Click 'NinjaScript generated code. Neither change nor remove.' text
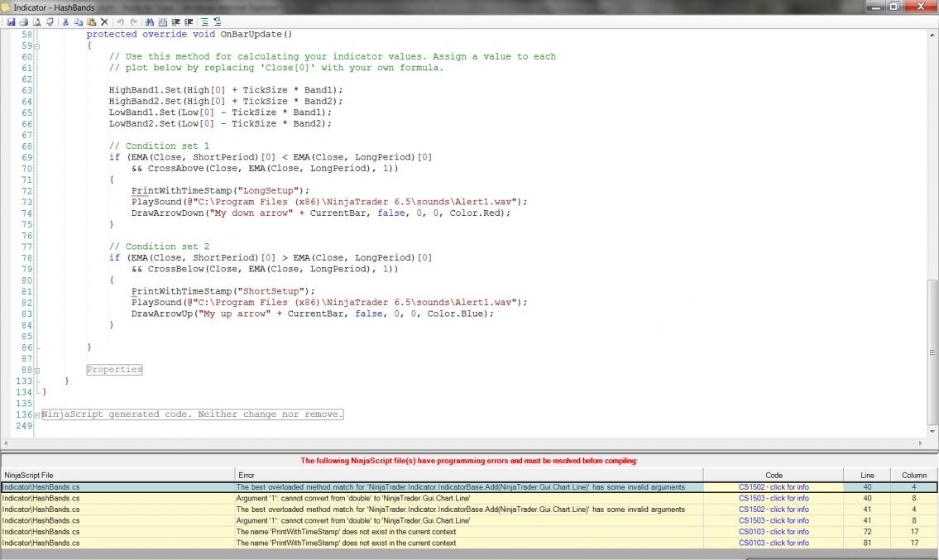The width and height of the screenshot is (939, 560). (x=192, y=414)
